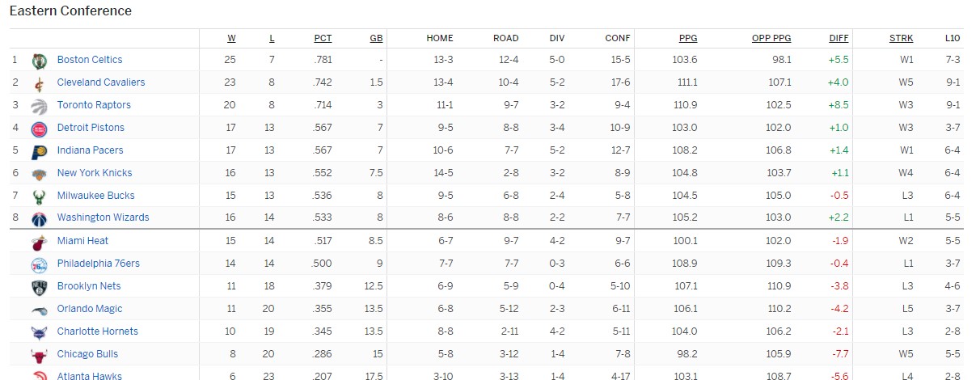Click the Chicago Bulls logo icon
Screen dimensions: 980x380
tap(39, 354)
